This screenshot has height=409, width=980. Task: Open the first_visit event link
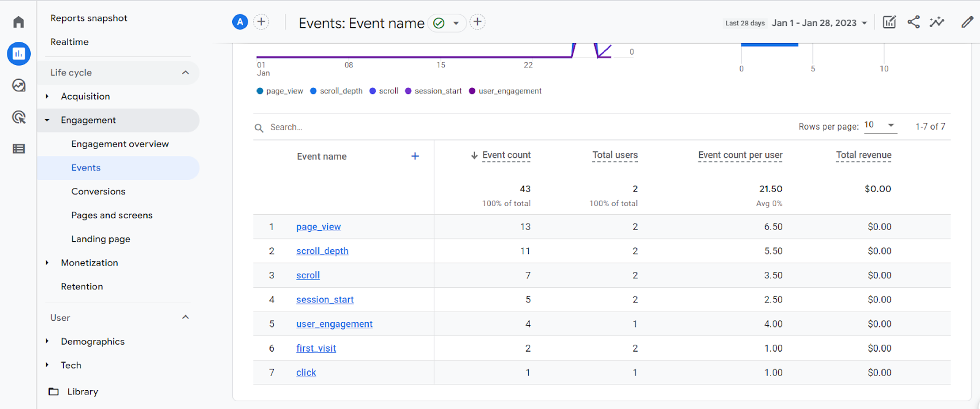pyautogui.click(x=316, y=348)
